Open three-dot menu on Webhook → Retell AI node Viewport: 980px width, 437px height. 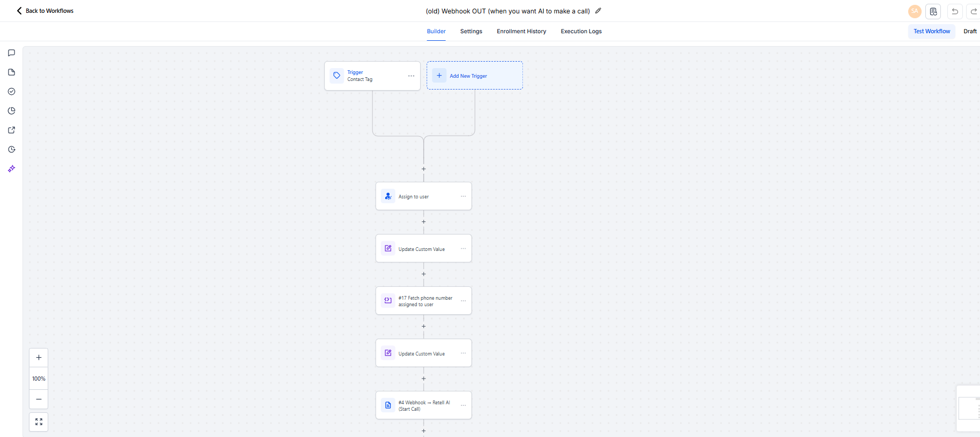(463, 405)
